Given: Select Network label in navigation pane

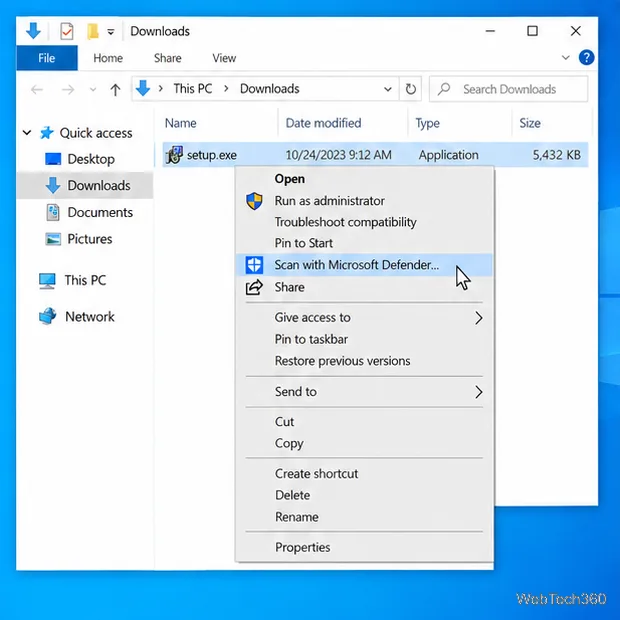Looking at the screenshot, I should coord(90,317).
